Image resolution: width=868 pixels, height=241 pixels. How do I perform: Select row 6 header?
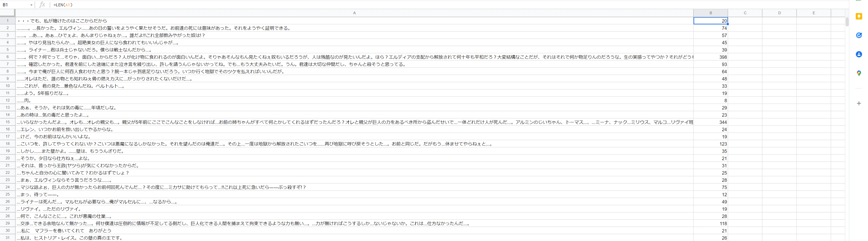tap(7, 57)
